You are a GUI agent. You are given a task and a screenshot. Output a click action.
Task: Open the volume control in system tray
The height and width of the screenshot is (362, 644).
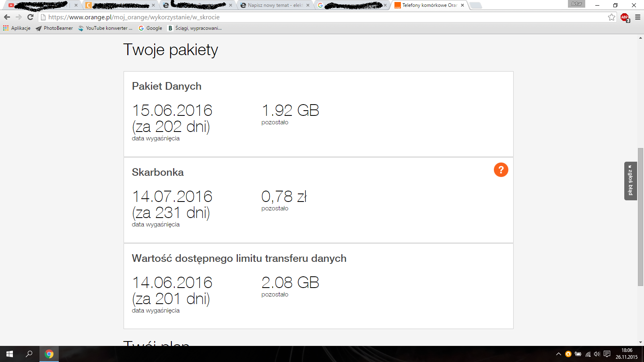[x=597, y=354]
